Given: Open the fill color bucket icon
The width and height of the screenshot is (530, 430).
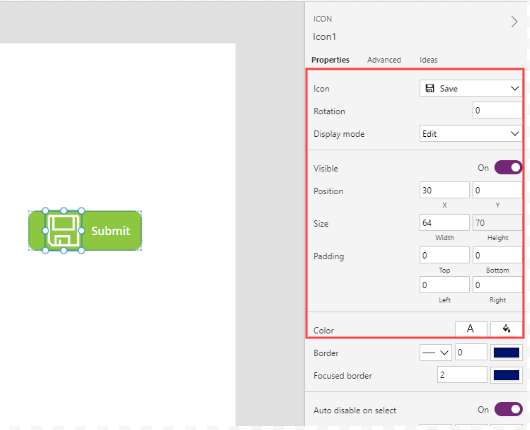Looking at the screenshot, I should coord(506,328).
